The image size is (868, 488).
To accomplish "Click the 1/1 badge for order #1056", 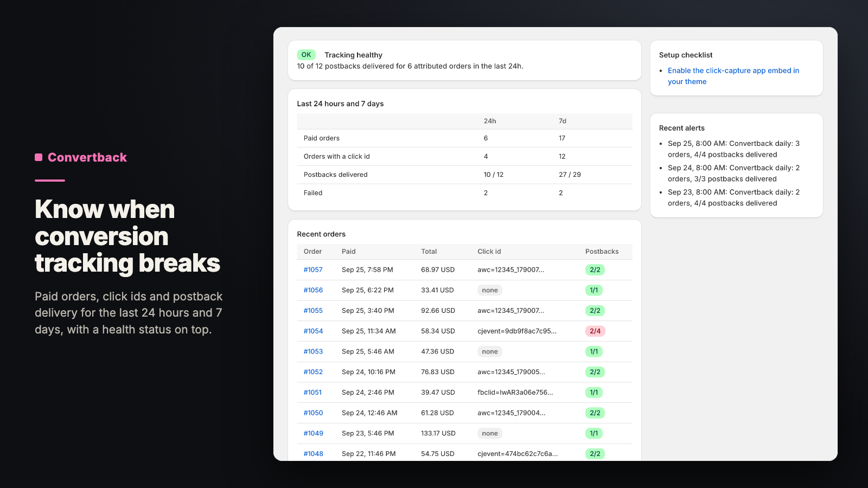I will (x=594, y=290).
